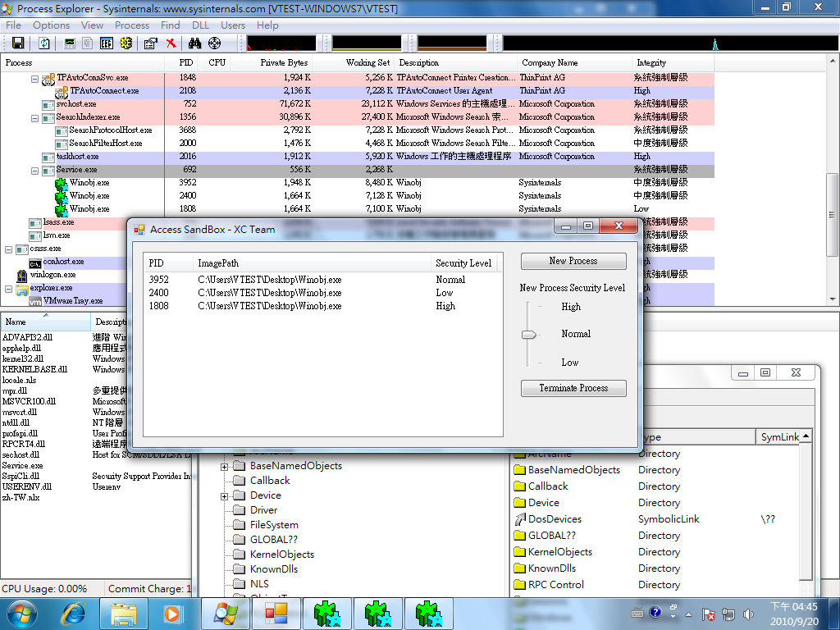The image size is (840, 630).
Task: Toggle the Show Lower Pane toolbar icon
Action: coord(106,43)
